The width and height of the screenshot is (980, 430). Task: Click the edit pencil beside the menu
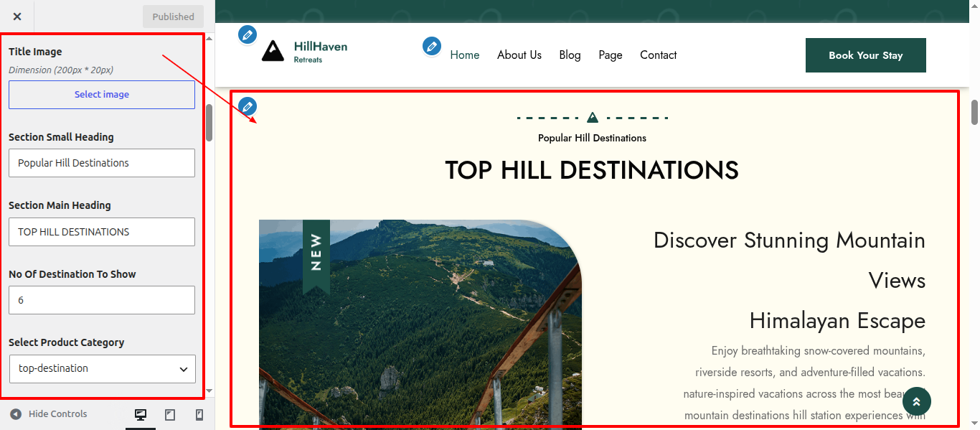[432, 47]
